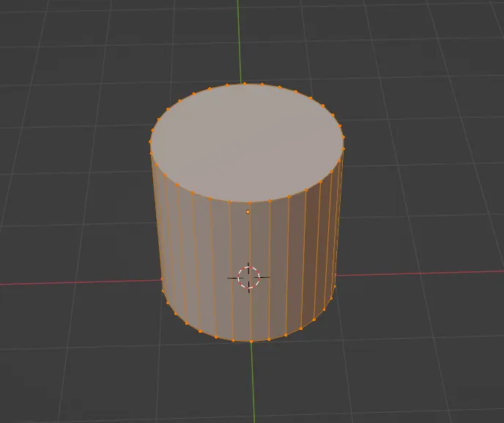Select the cylinder's flat top circular face
The height and width of the screenshot is (423, 504).
coord(247,143)
